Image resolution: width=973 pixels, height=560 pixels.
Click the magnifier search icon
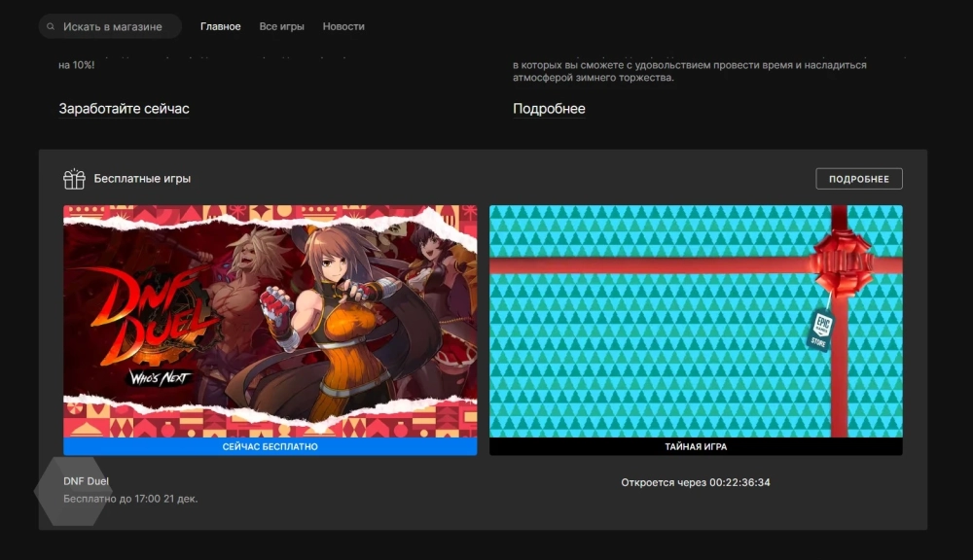(51, 26)
